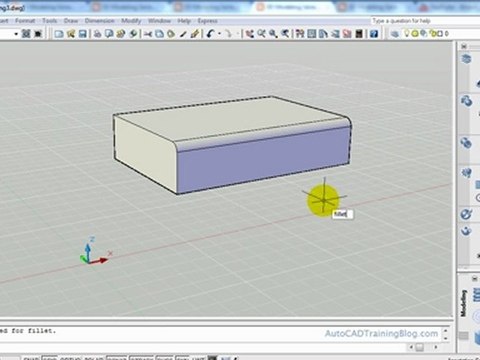Screen dimensions: 480x360
Task: Click the Paste icon
Action: 171,34
